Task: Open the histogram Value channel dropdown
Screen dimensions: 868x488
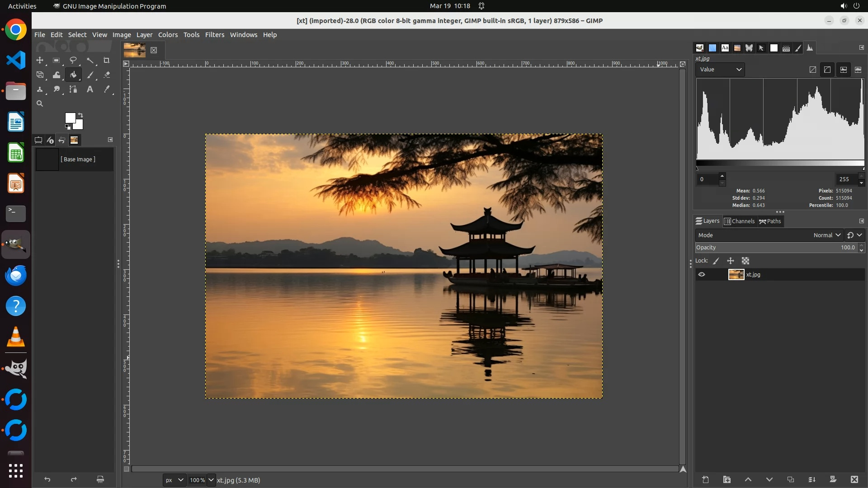Action: tap(720, 70)
